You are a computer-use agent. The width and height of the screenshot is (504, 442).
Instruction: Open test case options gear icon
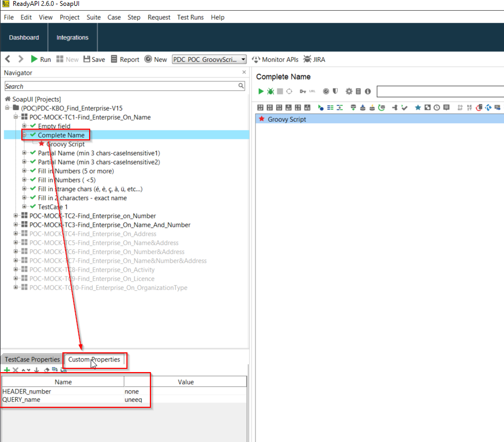[x=349, y=91]
